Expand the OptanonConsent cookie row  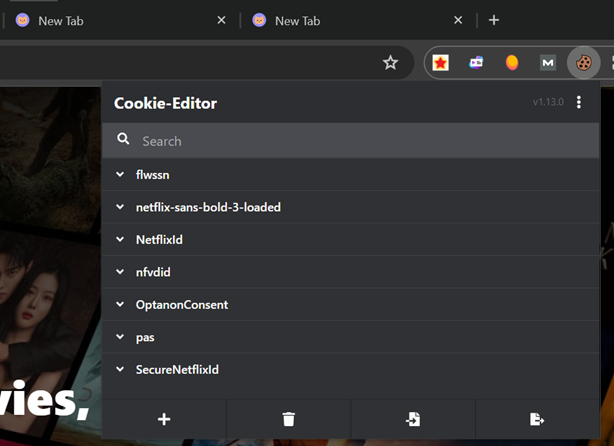(351, 304)
